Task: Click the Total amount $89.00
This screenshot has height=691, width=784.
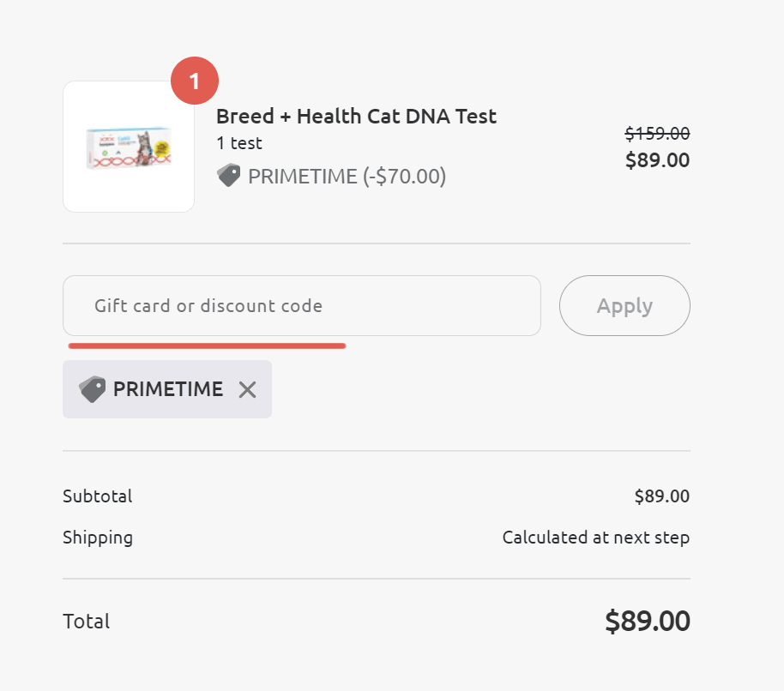Action: pos(648,621)
